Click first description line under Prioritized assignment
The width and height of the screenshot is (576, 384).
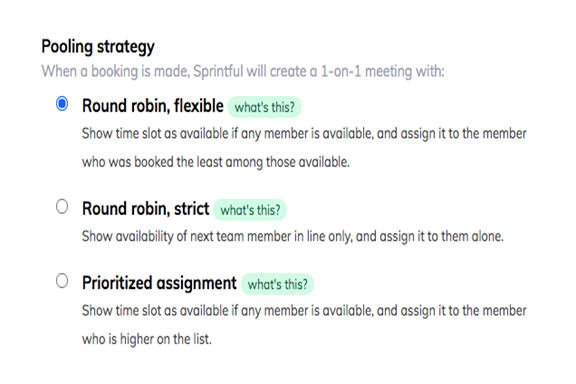tap(304, 311)
